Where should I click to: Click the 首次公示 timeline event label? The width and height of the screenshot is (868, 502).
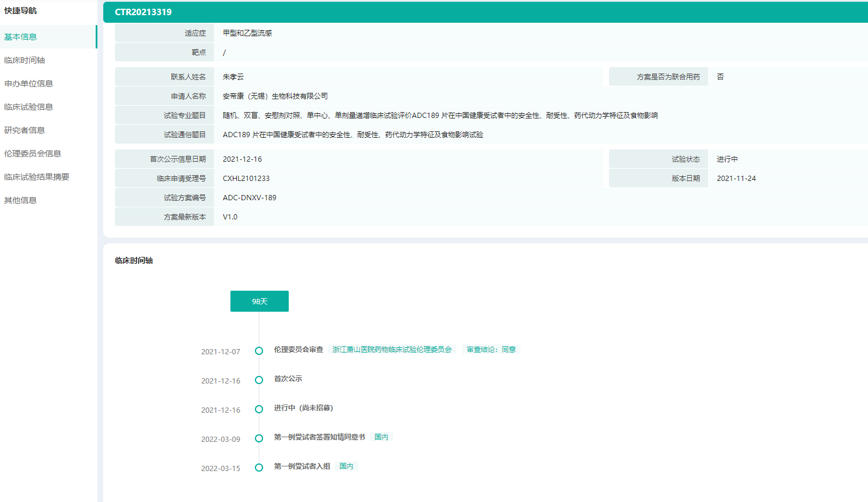[288, 379]
